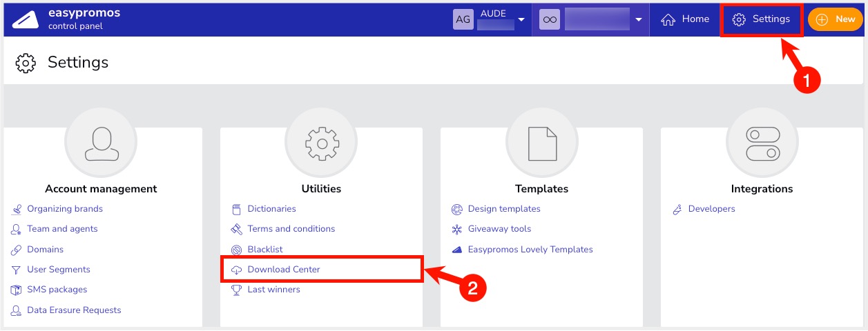
Task: Click the Account management heading
Action: pyautogui.click(x=101, y=189)
